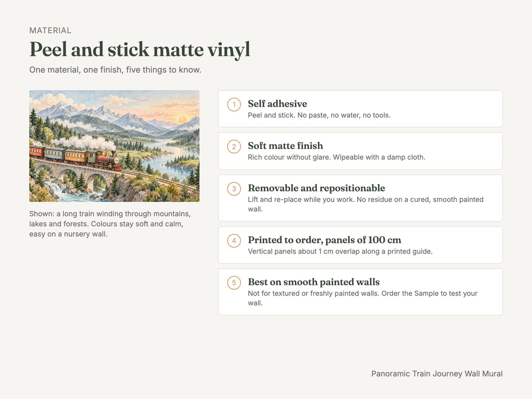The image size is (532, 399).
Task: Click the number 3 circle icon
Action: click(234, 189)
